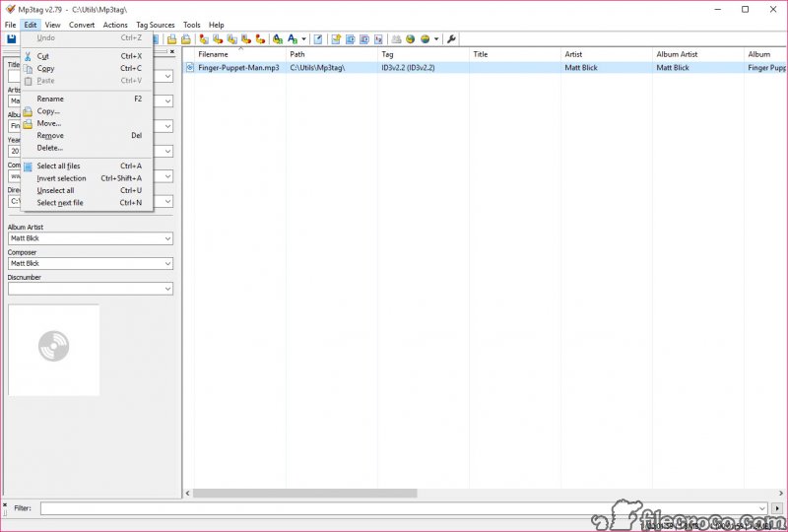Run the Tag - Filename converter icon
Screen dimensions: 788x532
[204, 38]
